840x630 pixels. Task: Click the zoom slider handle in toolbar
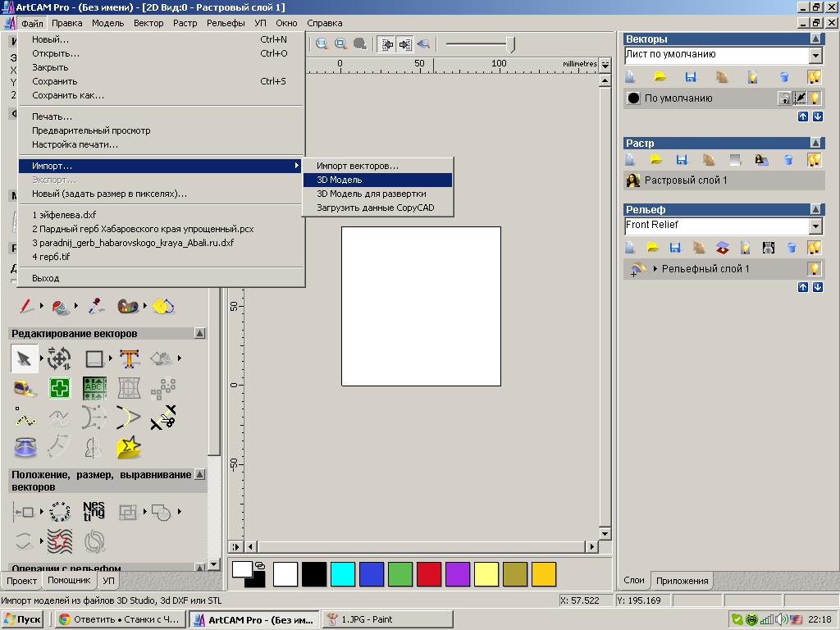click(511, 44)
